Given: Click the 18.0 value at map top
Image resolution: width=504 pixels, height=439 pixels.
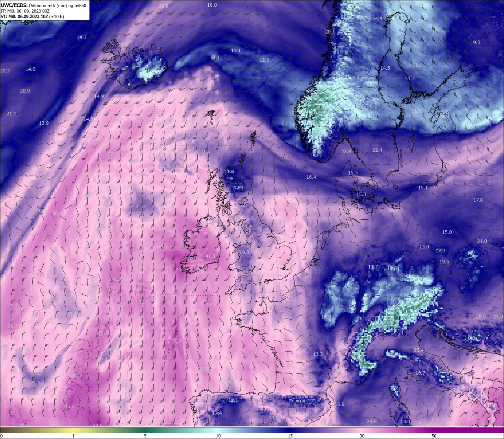Looking at the screenshot, I should pos(212,5).
